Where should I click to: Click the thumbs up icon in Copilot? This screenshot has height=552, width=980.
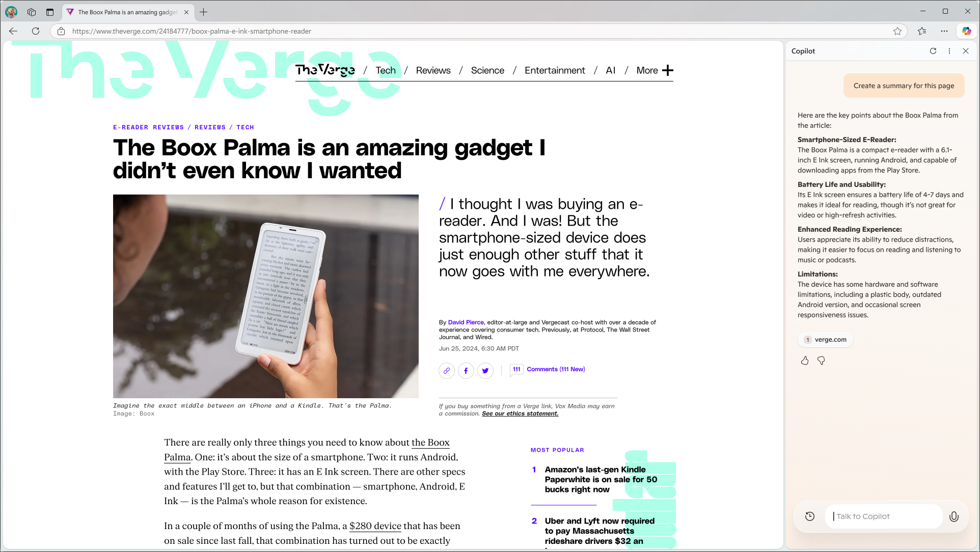click(x=805, y=360)
